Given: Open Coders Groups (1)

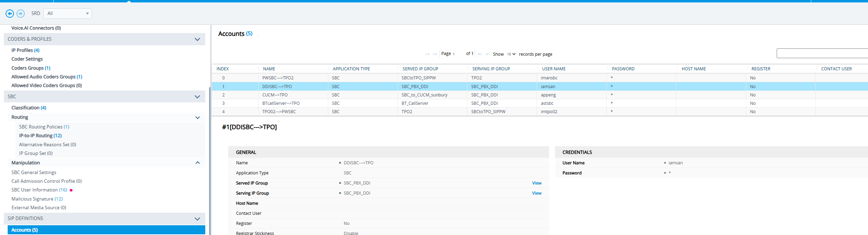Looking at the screenshot, I should click(31, 68).
